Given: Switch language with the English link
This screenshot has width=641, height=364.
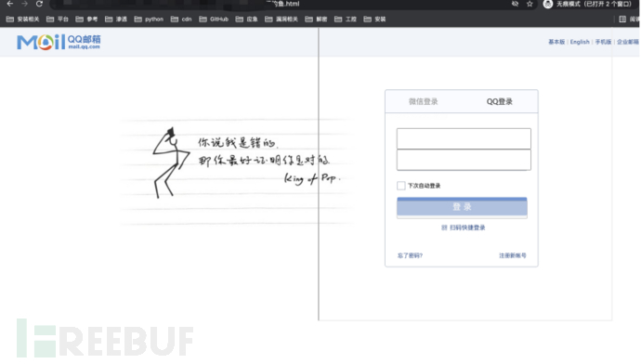Looking at the screenshot, I should [580, 42].
